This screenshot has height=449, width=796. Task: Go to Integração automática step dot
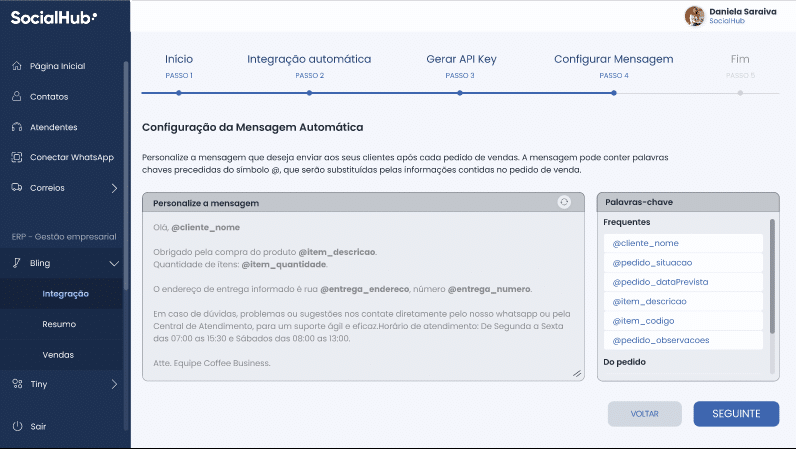(x=309, y=93)
